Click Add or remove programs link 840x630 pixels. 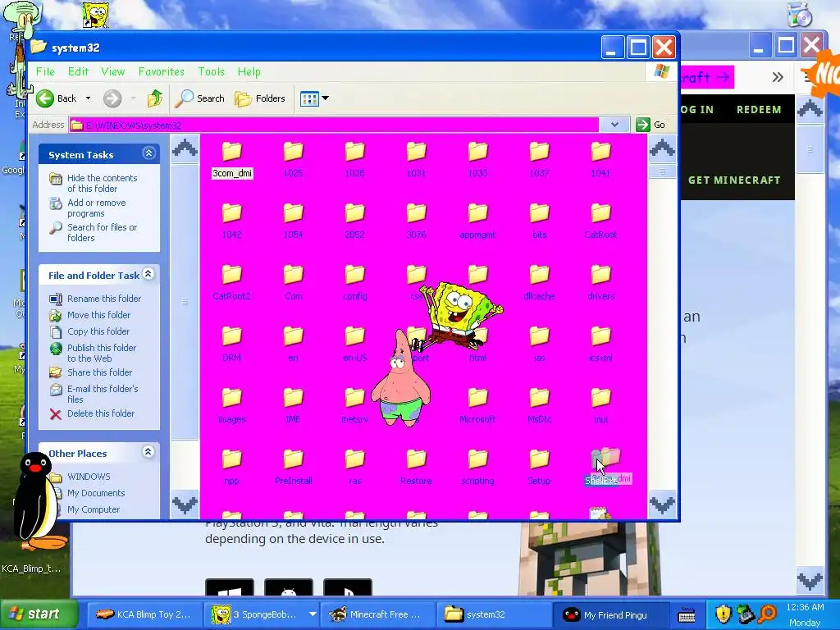97,208
